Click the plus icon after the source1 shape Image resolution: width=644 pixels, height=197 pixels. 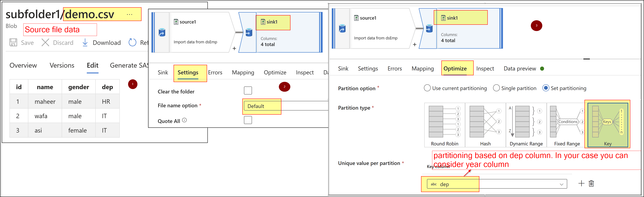click(234, 48)
